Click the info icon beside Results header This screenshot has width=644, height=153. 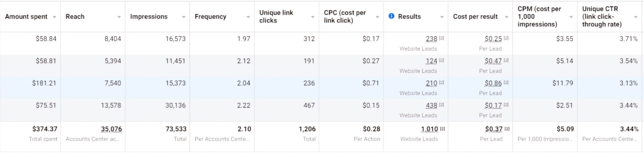click(x=391, y=16)
